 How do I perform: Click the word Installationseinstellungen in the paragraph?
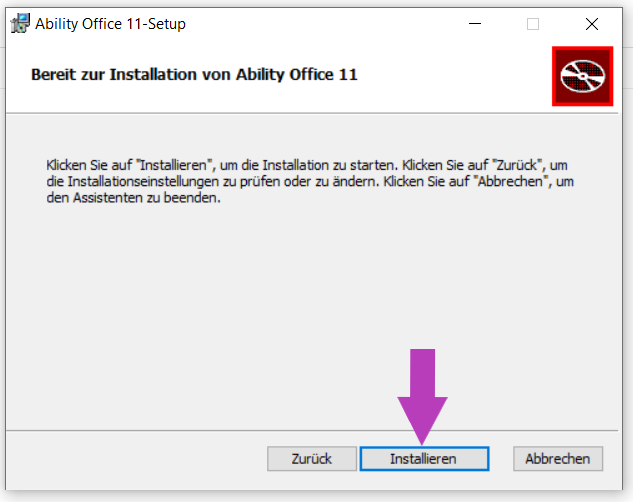coord(143,182)
